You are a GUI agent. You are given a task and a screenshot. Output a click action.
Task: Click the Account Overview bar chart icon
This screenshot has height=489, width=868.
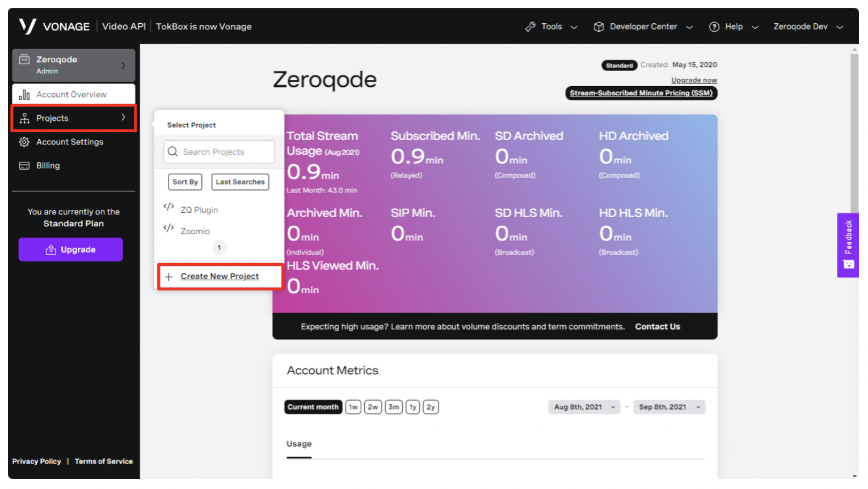24,95
